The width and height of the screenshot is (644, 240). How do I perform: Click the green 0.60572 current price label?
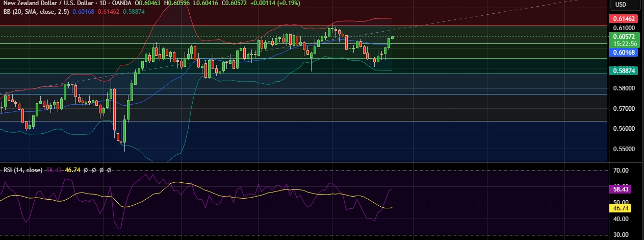pos(624,37)
